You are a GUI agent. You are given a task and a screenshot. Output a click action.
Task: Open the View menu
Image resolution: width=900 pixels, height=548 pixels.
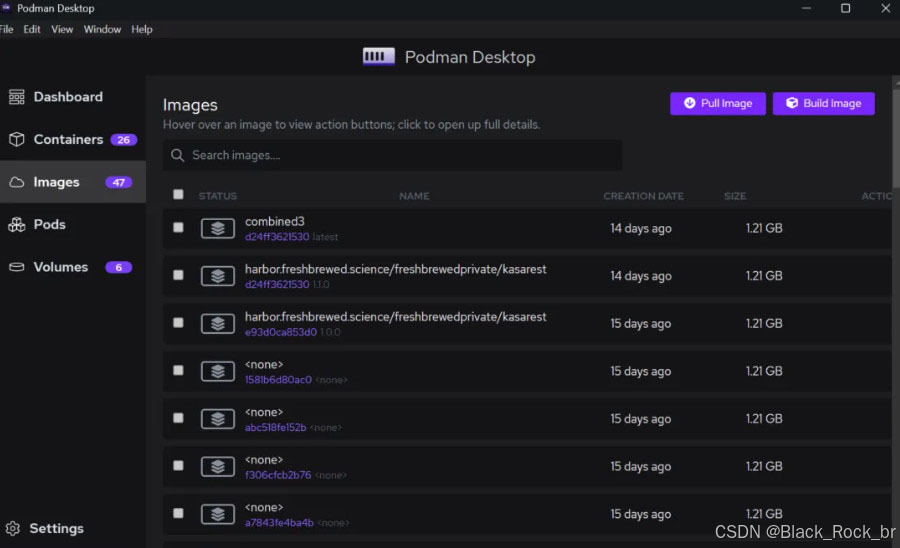[62, 29]
